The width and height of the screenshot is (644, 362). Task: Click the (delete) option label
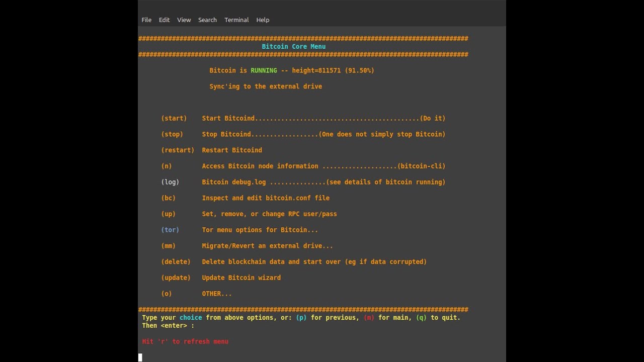(176, 261)
